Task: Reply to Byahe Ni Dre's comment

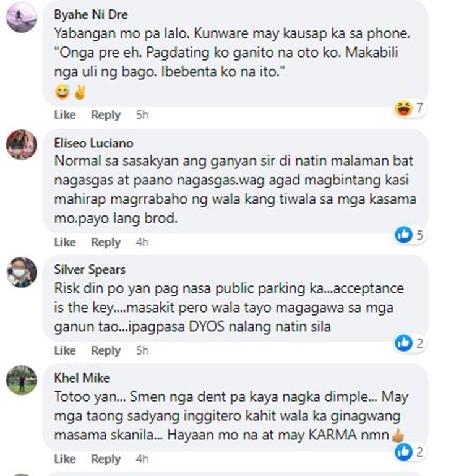Action: click(106, 115)
